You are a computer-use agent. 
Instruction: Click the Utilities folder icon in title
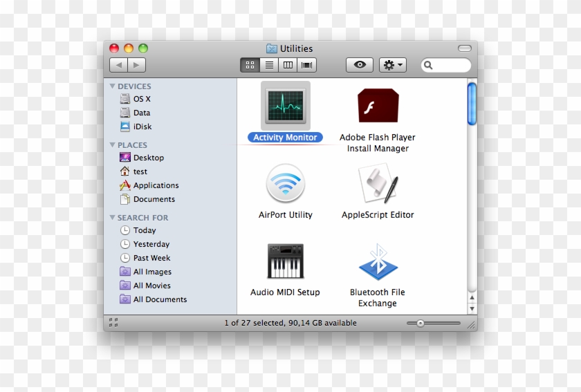point(272,48)
